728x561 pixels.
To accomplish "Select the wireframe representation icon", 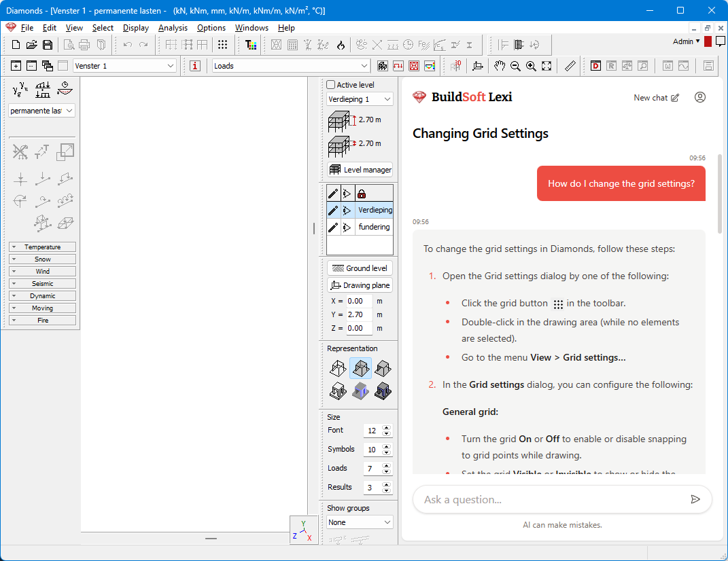I will (338, 369).
